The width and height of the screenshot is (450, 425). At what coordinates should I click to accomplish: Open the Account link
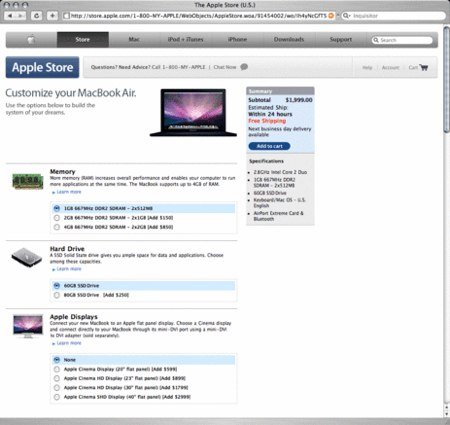(390, 68)
